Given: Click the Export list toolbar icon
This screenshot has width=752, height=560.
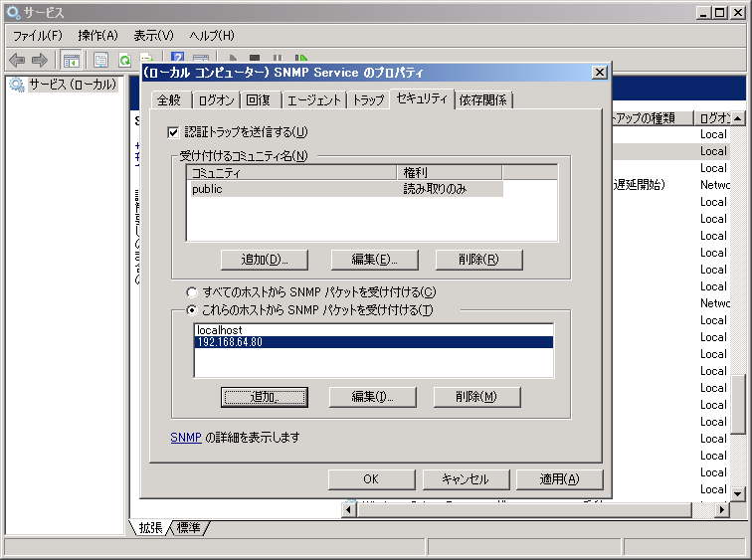Looking at the screenshot, I should tap(146, 58).
